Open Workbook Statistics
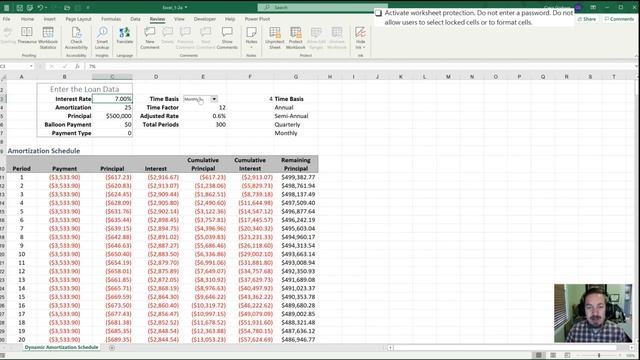Screen dimensions: 640x360 coord(48,38)
